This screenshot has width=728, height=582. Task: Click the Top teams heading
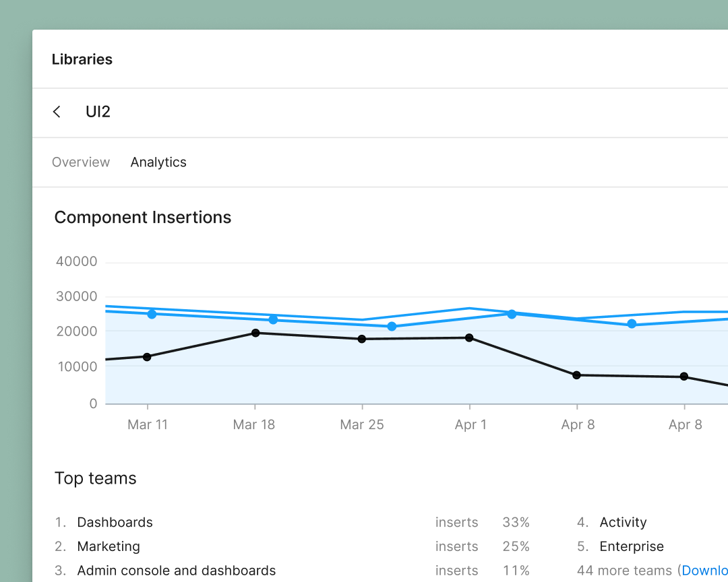tap(95, 478)
